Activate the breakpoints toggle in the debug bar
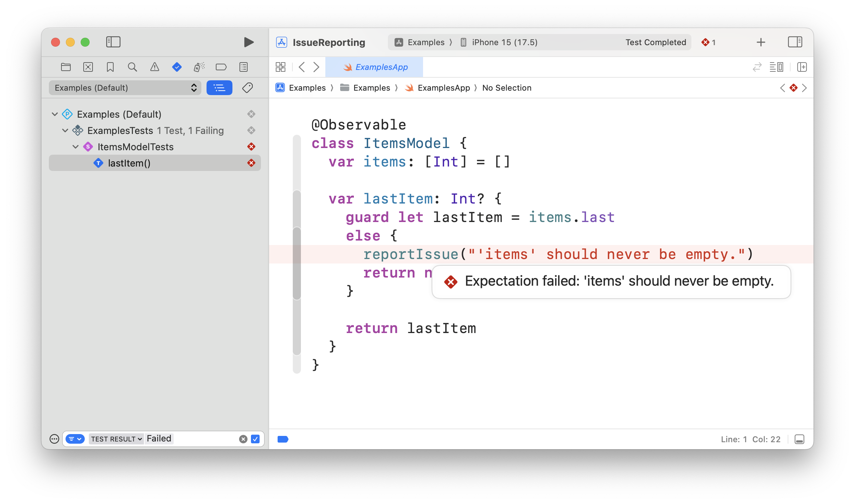 coord(283,439)
